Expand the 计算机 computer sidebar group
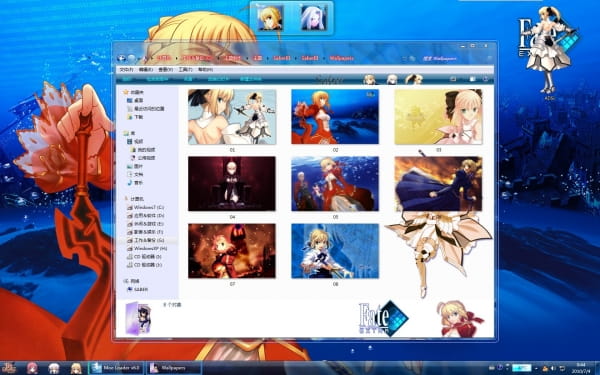 [134, 199]
